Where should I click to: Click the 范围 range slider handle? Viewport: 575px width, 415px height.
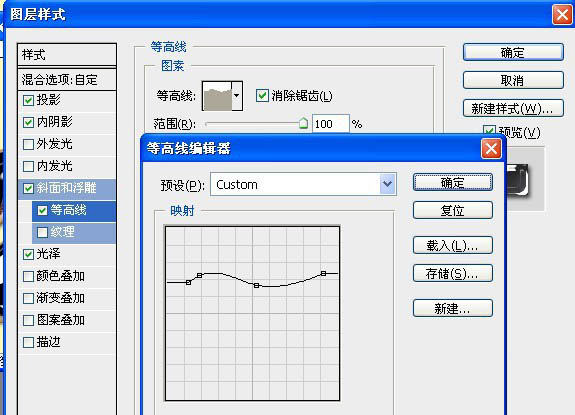(x=303, y=123)
